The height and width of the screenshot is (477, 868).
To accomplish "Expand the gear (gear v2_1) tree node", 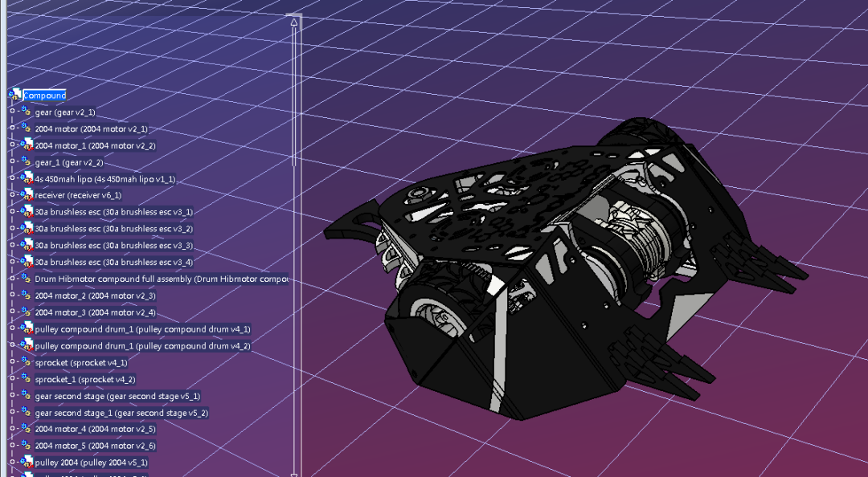I will [12, 112].
